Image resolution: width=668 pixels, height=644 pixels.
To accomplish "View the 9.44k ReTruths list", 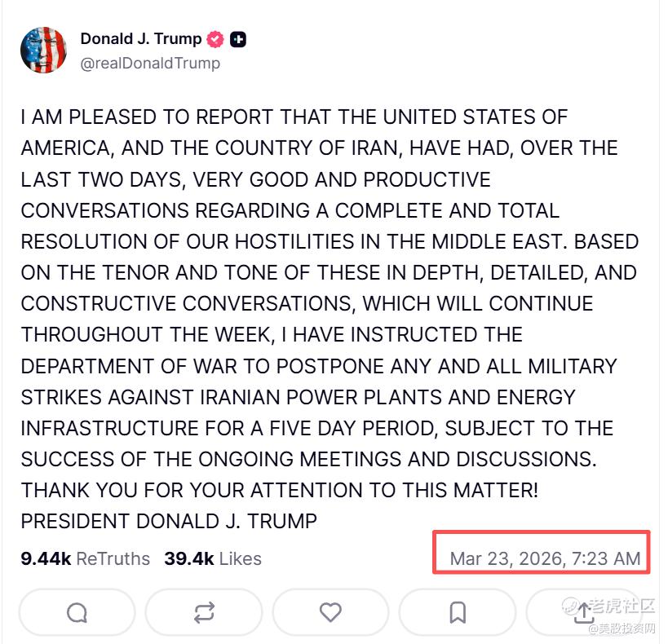I will pyautogui.click(x=86, y=558).
